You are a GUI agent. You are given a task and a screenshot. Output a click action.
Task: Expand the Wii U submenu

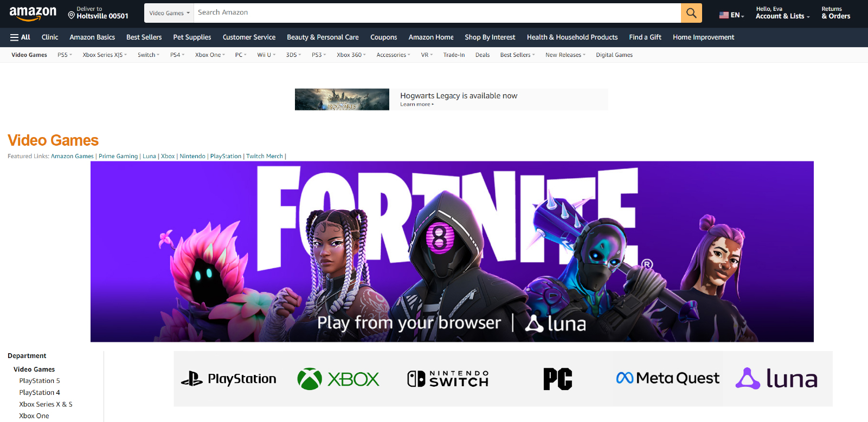pos(266,55)
